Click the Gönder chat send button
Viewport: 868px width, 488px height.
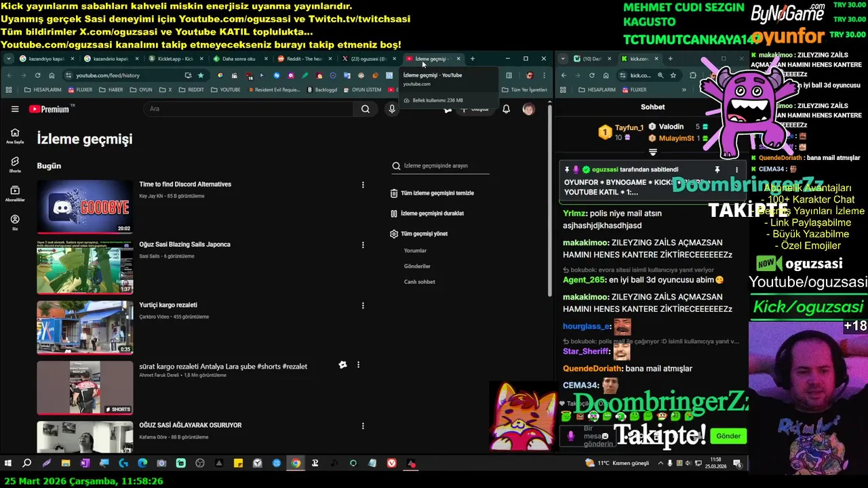click(x=728, y=436)
